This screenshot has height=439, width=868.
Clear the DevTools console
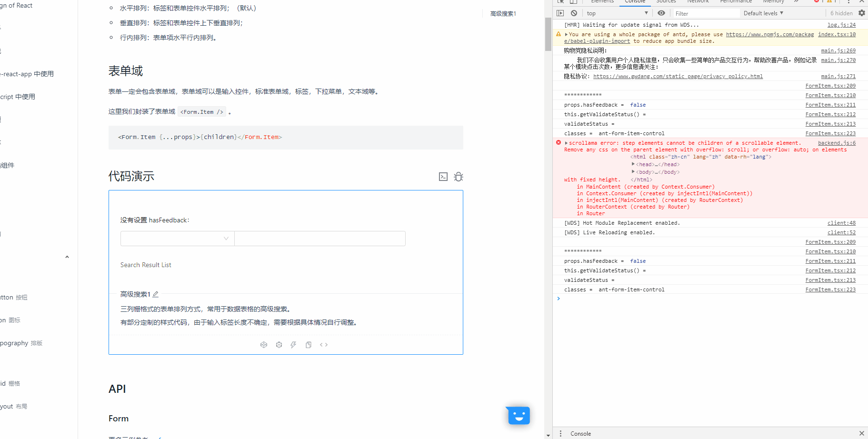pyautogui.click(x=574, y=13)
